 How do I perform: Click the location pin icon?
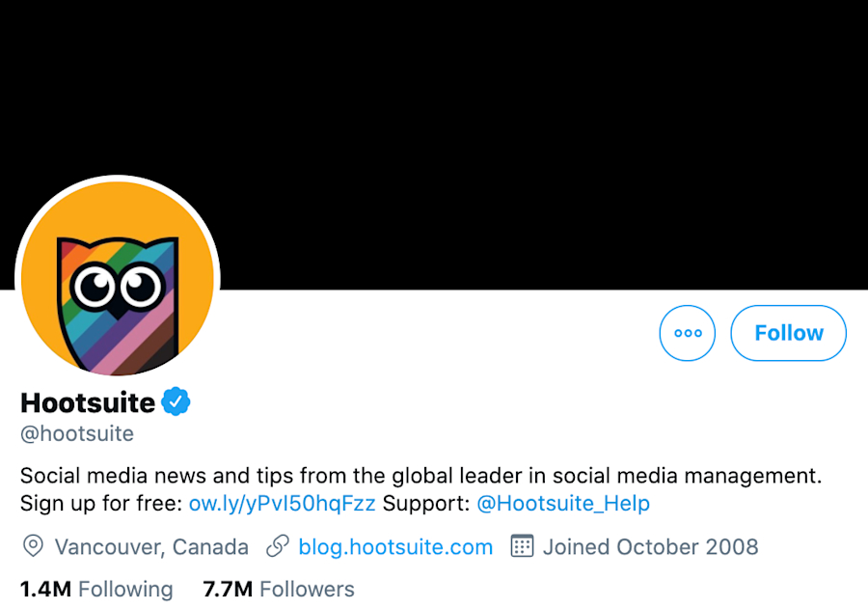pos(33,546)
